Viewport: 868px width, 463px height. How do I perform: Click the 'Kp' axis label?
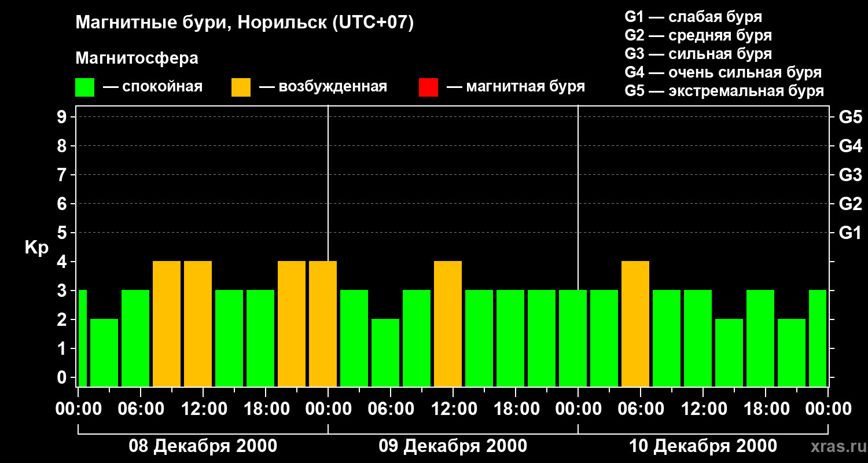(36, 248)
